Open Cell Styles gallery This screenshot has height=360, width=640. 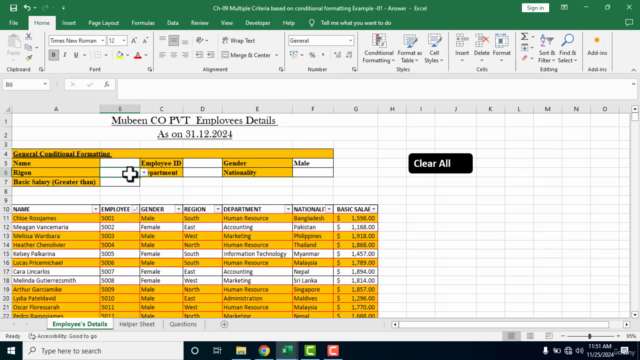click(434, 49)
